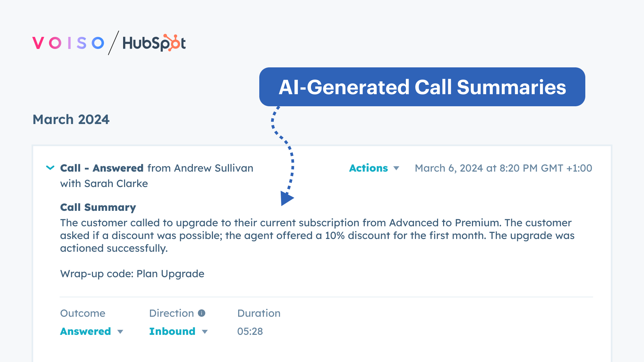644x362 pixels.
Task: Click the March 6, 2024 call timestamp
Action: (x=503, y=168)
